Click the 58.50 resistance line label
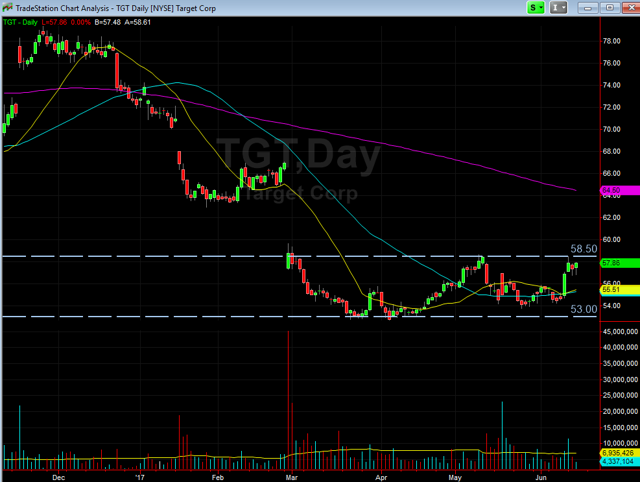The width and height of the screenshot is (640, 482). pyautogui.click(x=584, y=249)
